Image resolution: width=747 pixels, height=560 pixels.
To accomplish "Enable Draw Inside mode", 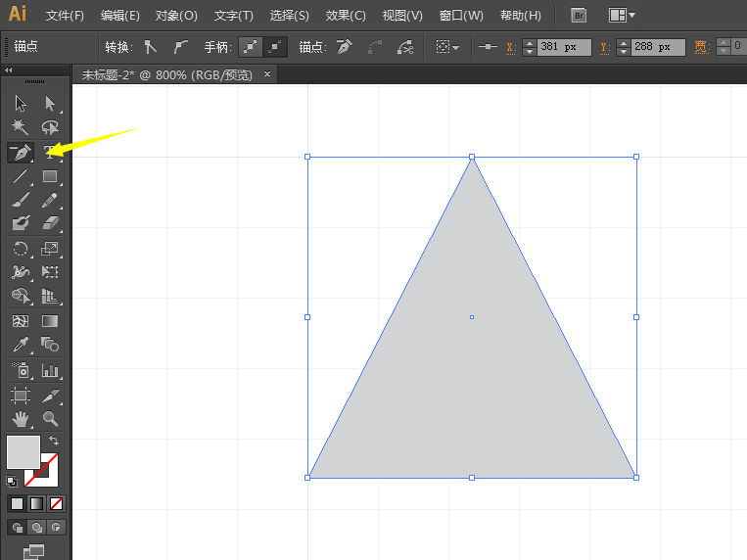I will point(56,528).
